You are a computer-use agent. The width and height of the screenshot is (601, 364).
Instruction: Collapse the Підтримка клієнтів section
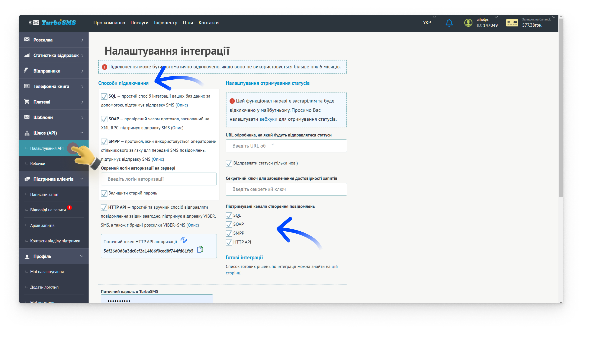[82, 179]
